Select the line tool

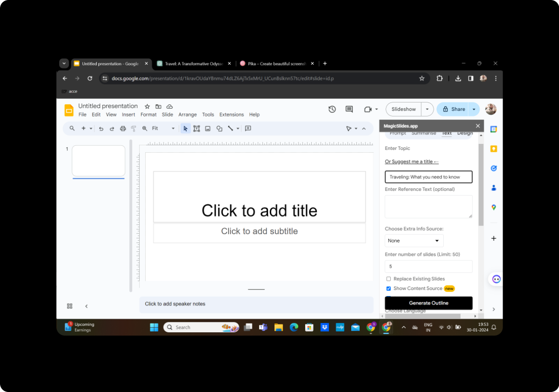[x=231, y=129]
